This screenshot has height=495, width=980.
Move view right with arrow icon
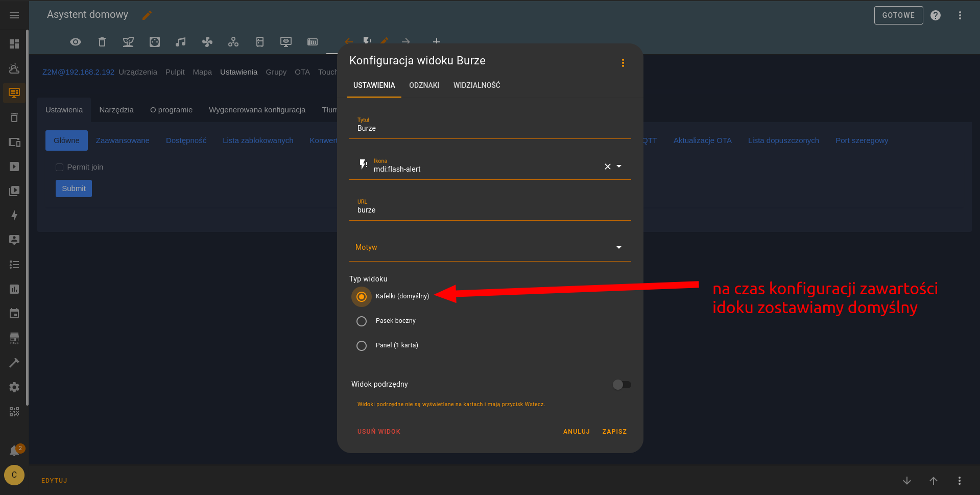click(x=406, y=41)
